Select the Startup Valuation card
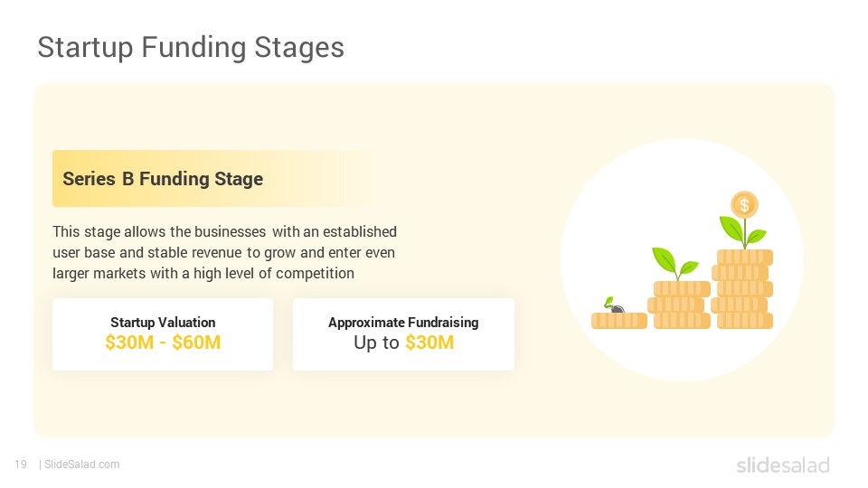This screenshot has height=488, width=868. [x=163, y=334]
